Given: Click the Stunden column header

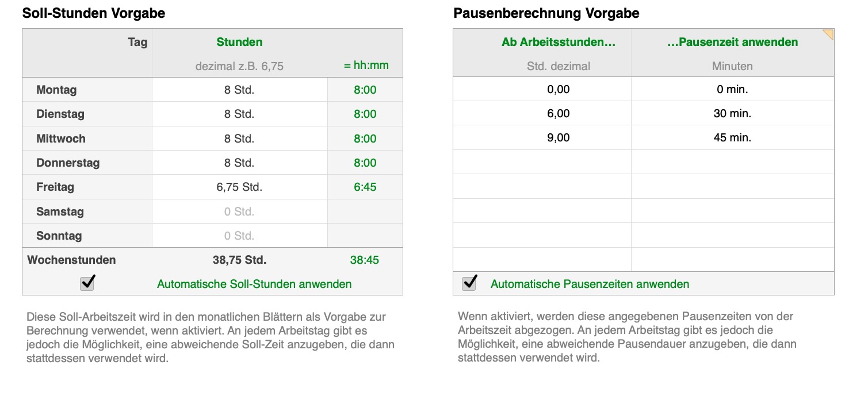Looking at the screenshot, I should pos(239,42).
